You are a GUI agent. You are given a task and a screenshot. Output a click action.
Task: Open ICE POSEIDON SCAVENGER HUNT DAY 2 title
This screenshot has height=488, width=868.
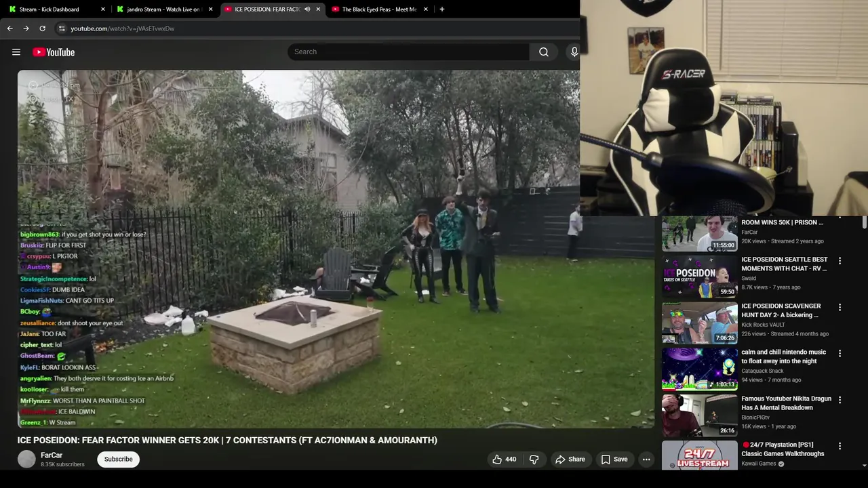(781, 310)
